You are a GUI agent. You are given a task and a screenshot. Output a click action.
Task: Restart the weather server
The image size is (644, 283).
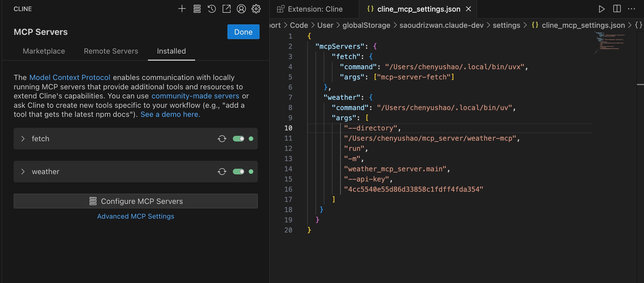(222, 172)
